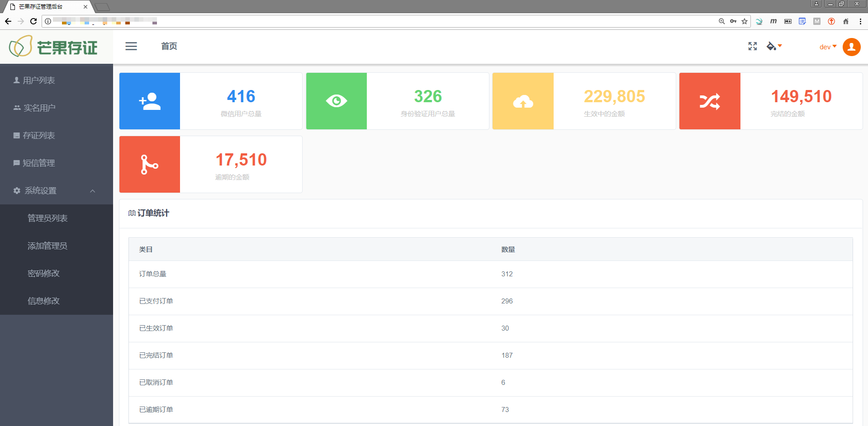Open 短信管理 in the sidebar
868x426 pixels.
click(x=39, y=163)
